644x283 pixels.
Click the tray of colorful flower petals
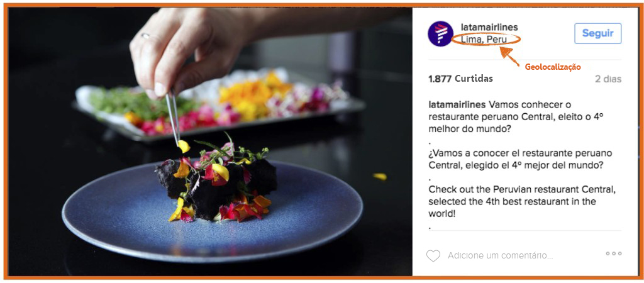218,106
